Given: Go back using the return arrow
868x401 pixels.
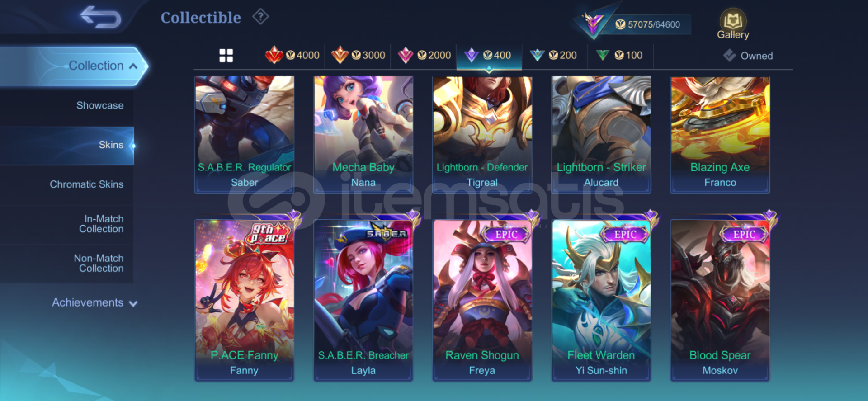Looking at the screenshot, I should tap(100, 17).
